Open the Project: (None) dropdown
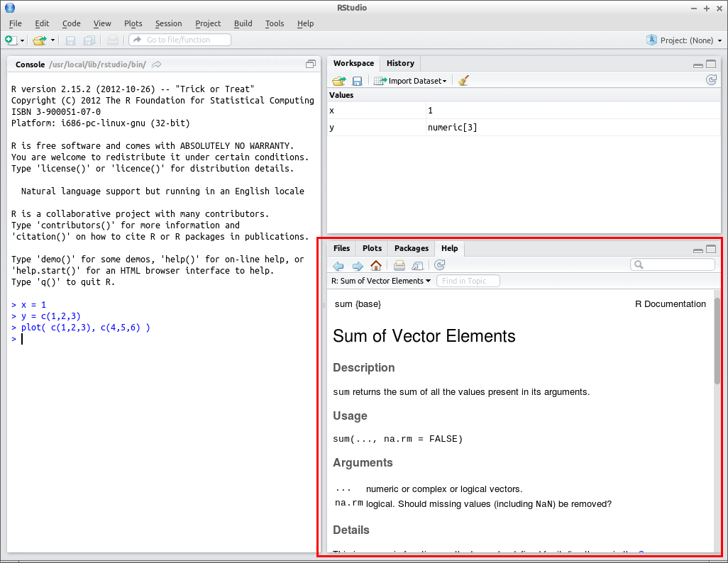The width and height of the screenshot is (728, 563). click(684, 40)
